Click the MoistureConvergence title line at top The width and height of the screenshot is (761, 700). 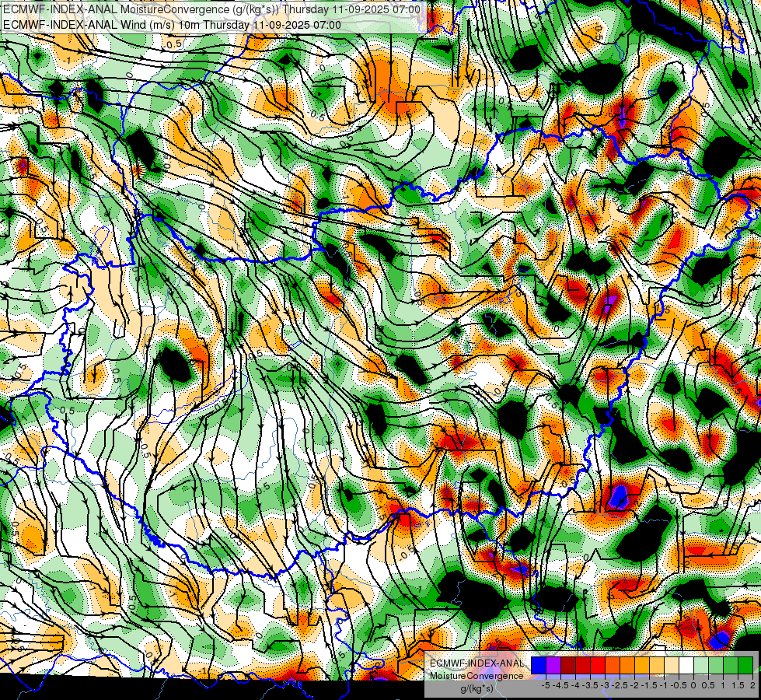pos(211,9)
